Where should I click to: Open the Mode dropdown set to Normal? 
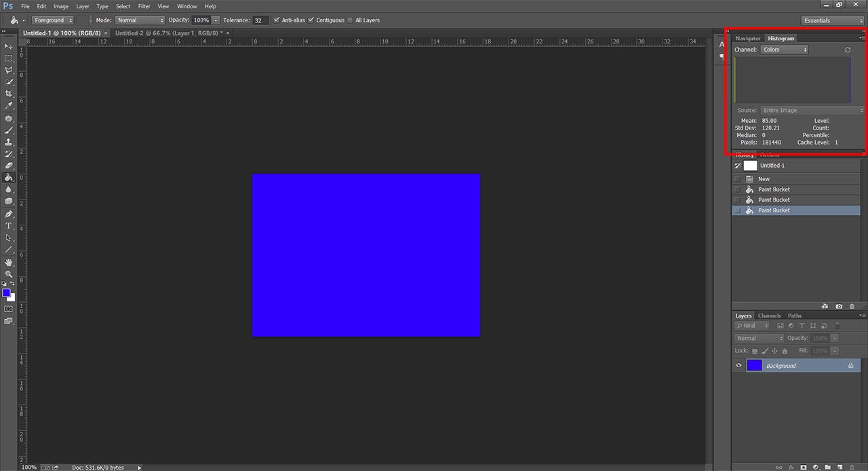pyautogui.click(x=140, y=20)
